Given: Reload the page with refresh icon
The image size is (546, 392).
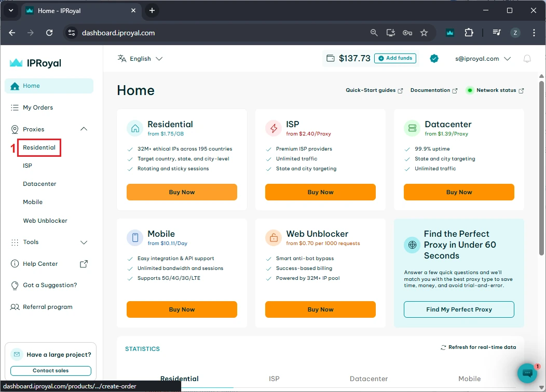Looking at the screenshot, I should [x=49, y=33].
